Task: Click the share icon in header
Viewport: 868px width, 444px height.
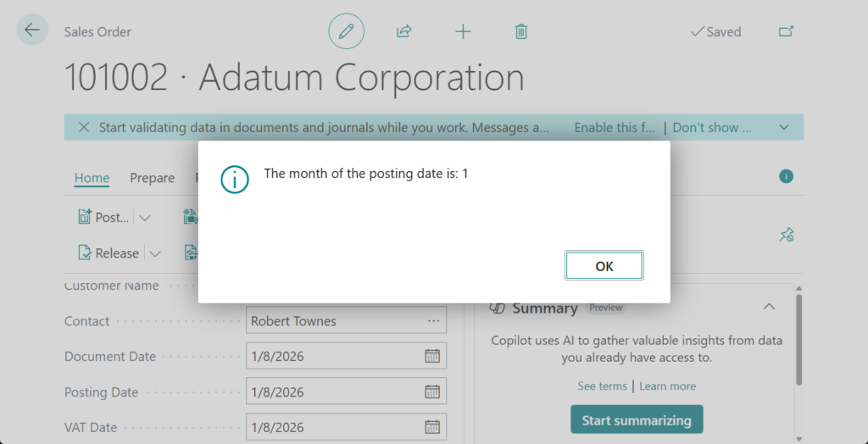Action: click(x=404, y=31)
